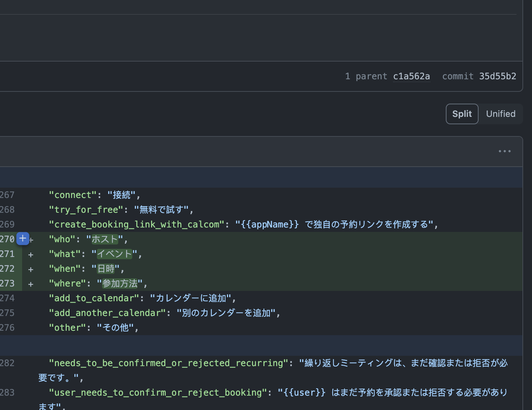Image resolution: width=532 pixels, height=410 pixels.
Task: Click line number 275 beside add_another_calendar
Action: pyautogui.click(x=7, y=313)
